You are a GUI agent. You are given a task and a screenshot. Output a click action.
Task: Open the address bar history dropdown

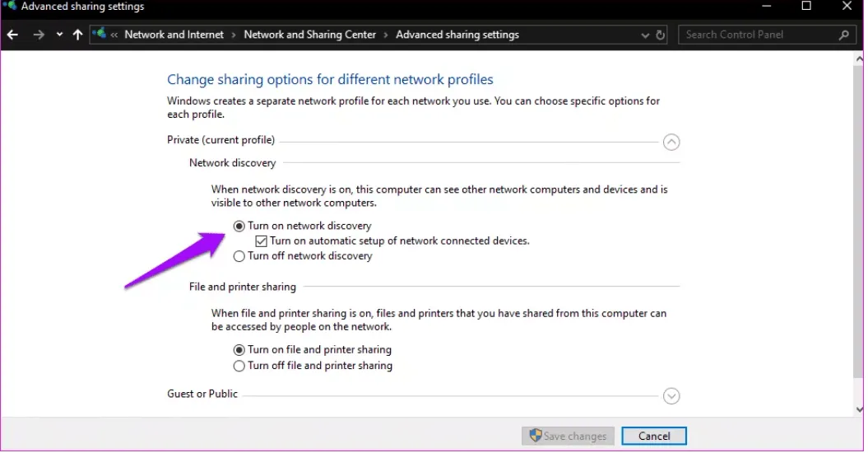tap(645, 35)
